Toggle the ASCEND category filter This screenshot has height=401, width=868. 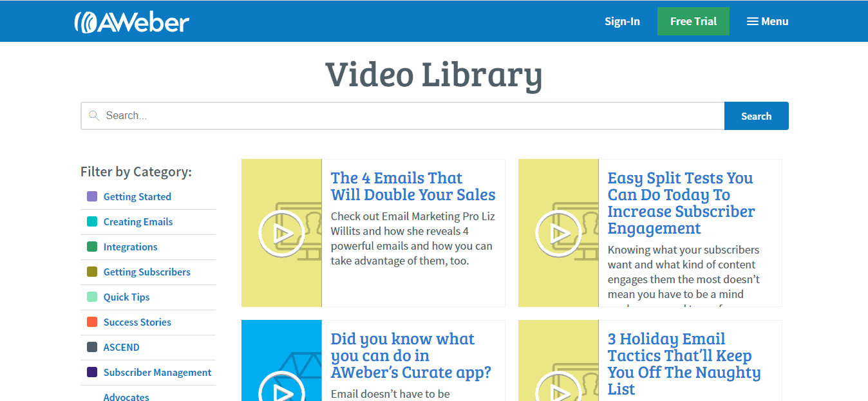pyautogui.click(x=122, y=347)
